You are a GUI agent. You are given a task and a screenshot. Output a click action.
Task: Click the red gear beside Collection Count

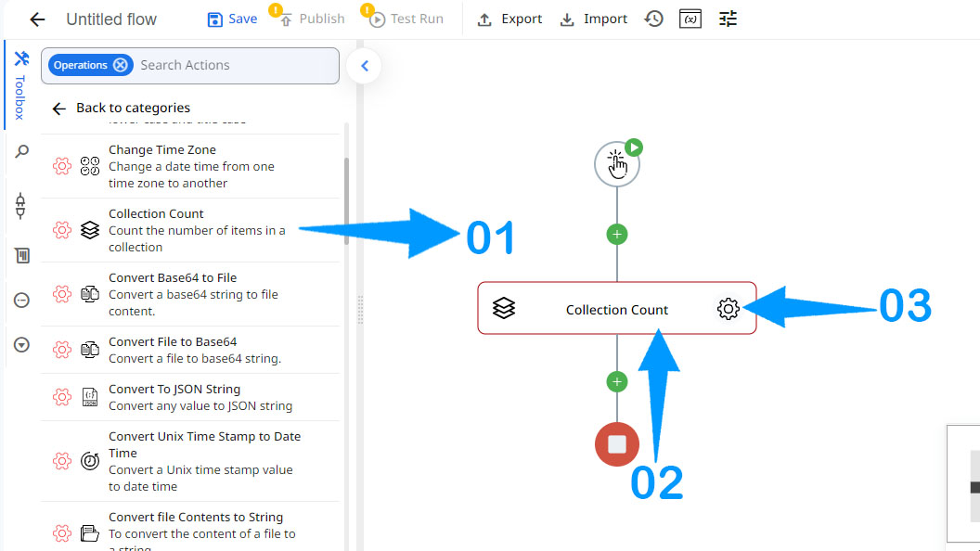coord(62,230)
